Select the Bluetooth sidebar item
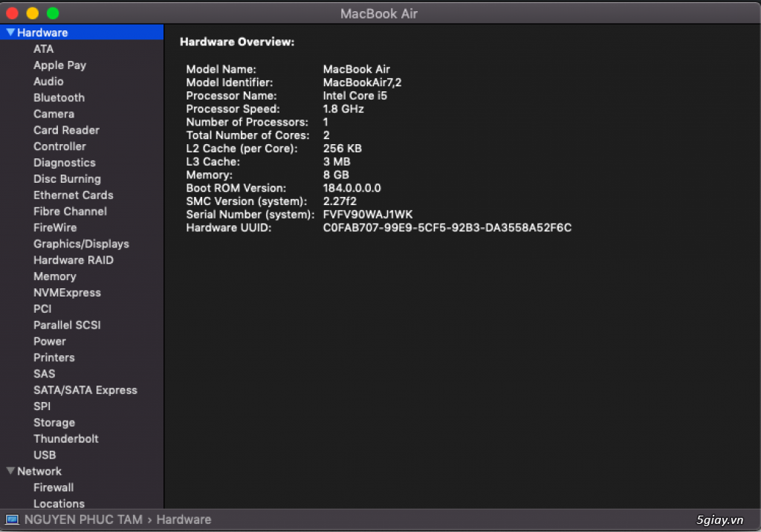 pos(59,97)
